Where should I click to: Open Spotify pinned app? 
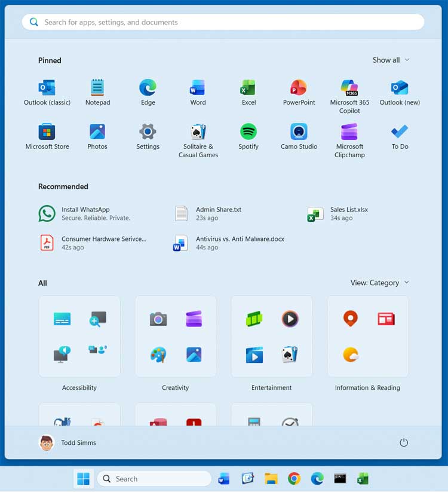[x=248, y=137]
